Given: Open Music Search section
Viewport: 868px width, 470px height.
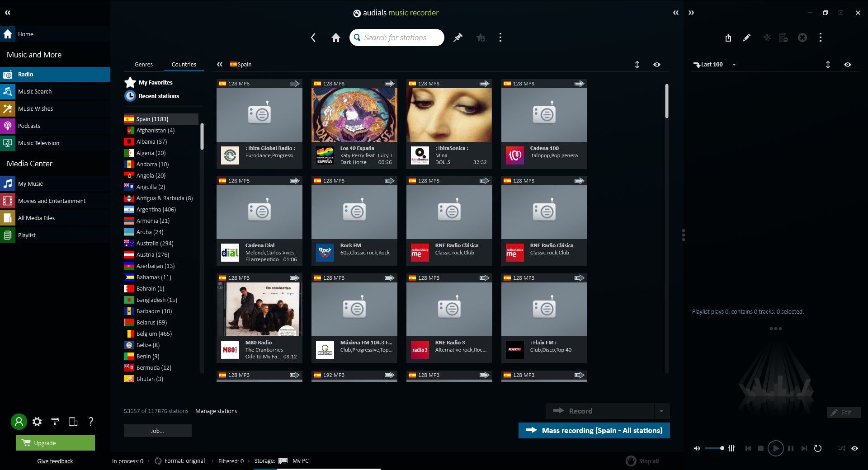Looking at the screenshot, I should tap(55, 91).
